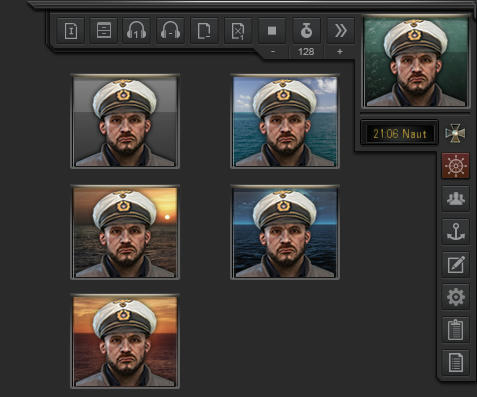Choose the red-orange dusk sea portrait
This screenshot has width=477, height=397.
pos(125,341)
